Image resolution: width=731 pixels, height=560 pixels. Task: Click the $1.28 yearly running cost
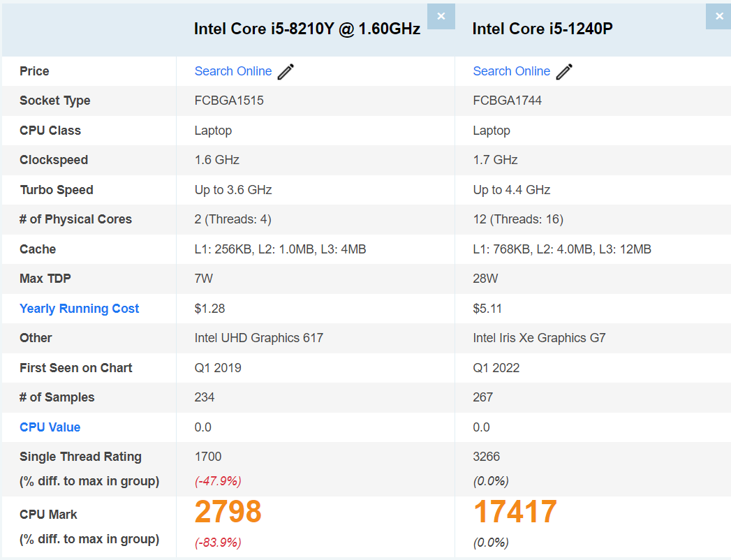pos(209,309)
